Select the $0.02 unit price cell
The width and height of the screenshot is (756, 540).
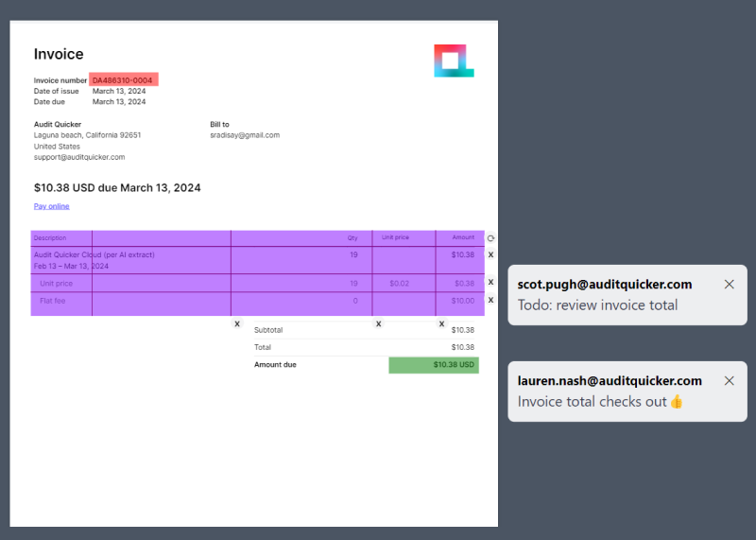coord(399,284)
